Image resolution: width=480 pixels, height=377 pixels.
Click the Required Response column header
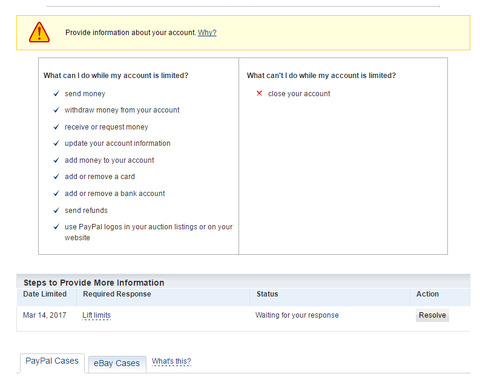(117, 294)
